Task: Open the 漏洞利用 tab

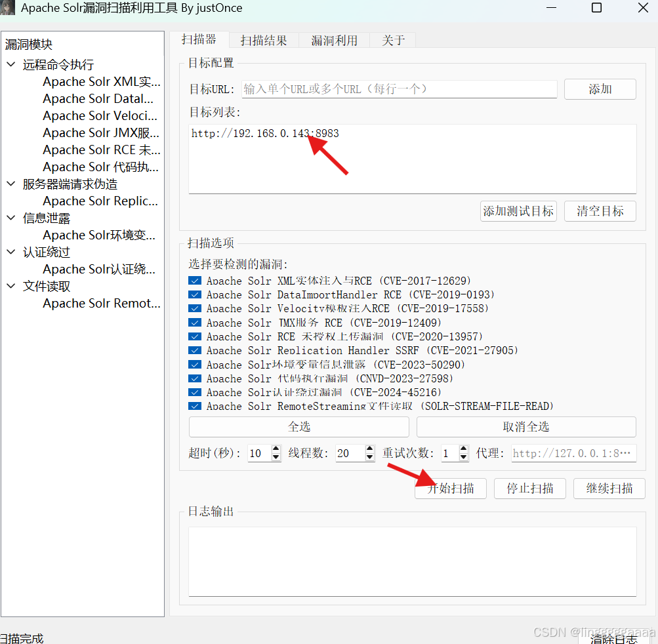Action: pos(334,40)
